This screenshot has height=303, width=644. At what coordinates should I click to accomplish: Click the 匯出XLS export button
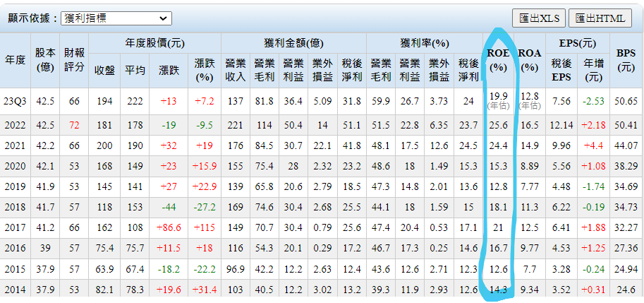539,18
